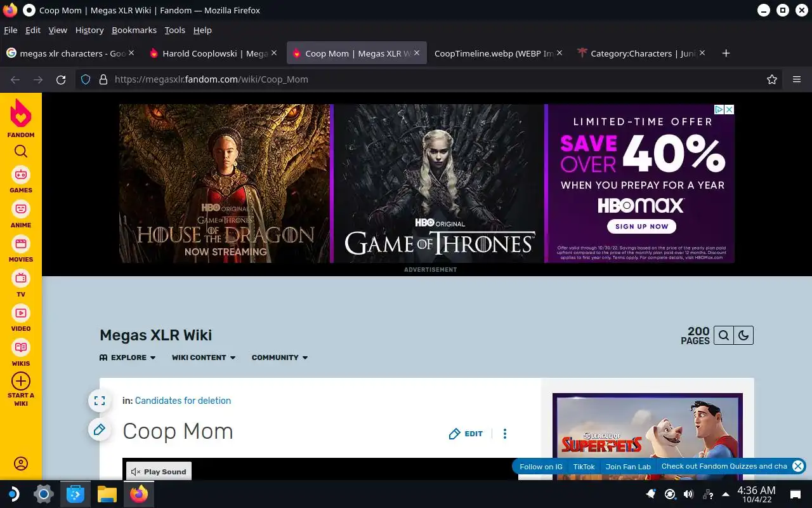The width and height of the screenshot is (812, 508).
Task: Open Fandom sidebar search magnifier
Action: (x=21, y=151)
